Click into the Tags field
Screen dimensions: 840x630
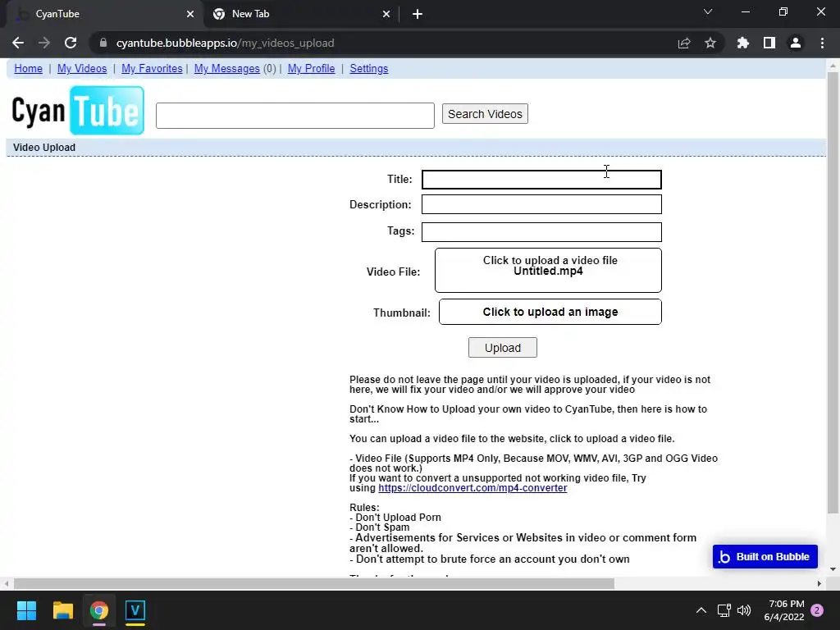(x=541, y=232)
